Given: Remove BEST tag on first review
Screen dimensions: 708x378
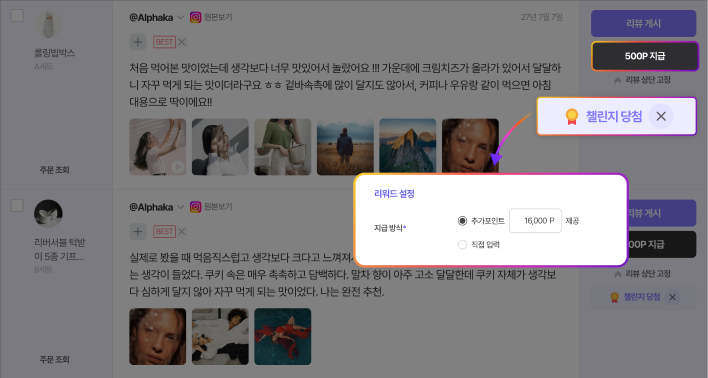Looking at the screenshot, I should pos(182,42).
